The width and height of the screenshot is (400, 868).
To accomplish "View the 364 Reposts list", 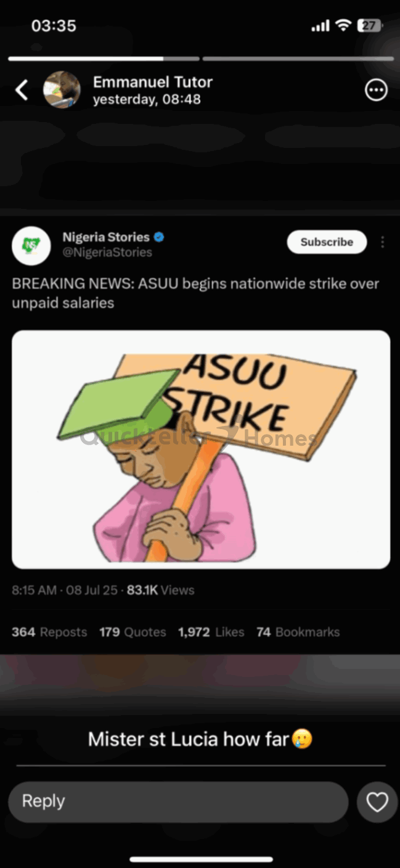I will pos(49,632).
